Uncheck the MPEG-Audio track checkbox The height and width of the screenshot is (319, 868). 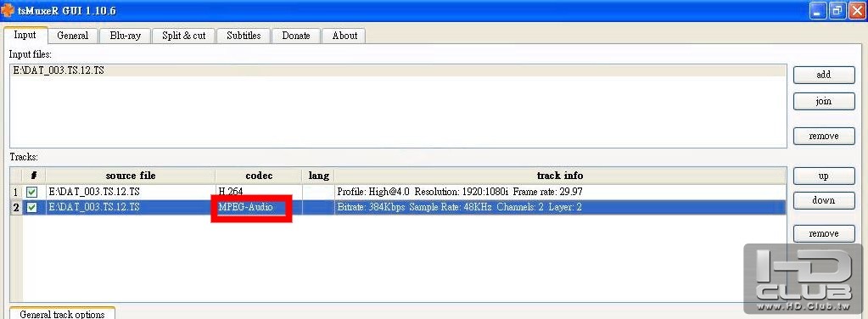(32, 208)
